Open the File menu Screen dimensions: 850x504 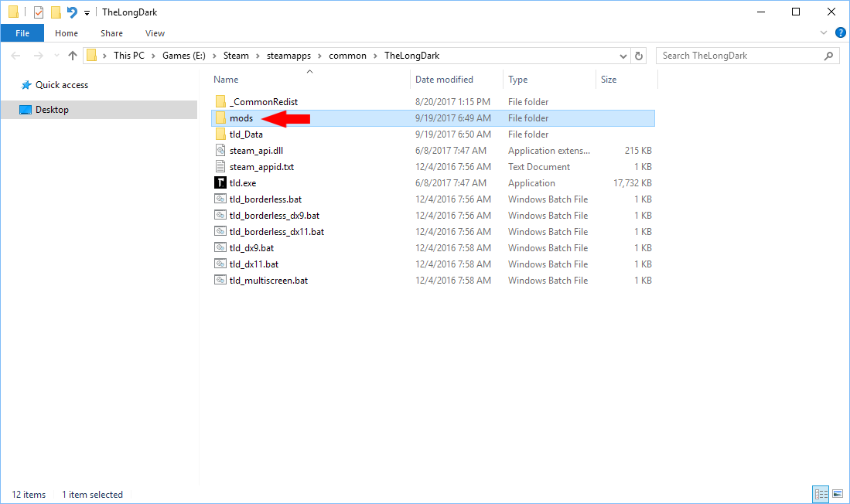22,33
